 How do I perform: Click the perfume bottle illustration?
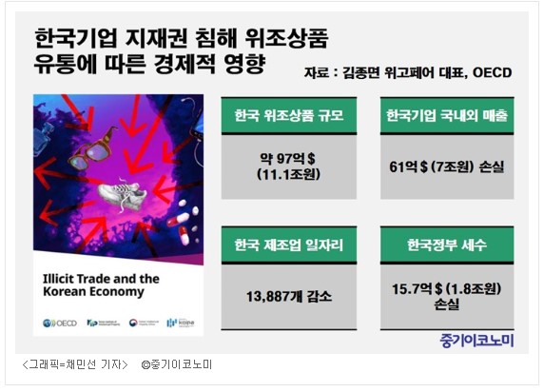pos(42,141)
